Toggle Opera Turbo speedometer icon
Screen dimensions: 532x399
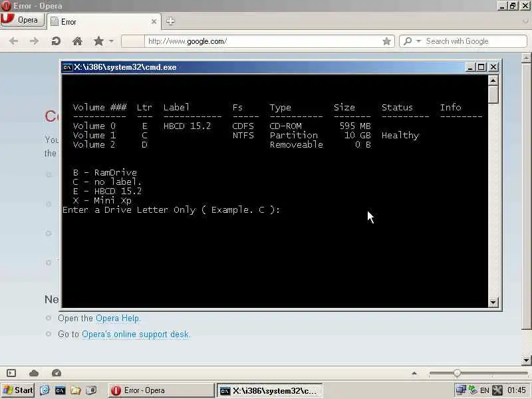tap(57, 373)
